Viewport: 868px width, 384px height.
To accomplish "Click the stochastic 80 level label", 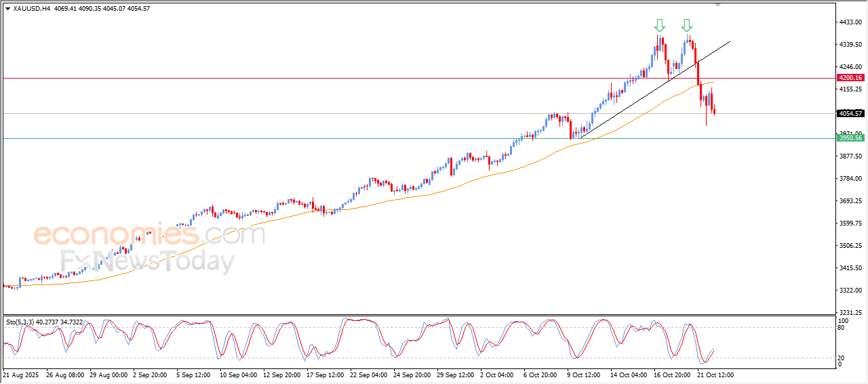I will point(842,328).
